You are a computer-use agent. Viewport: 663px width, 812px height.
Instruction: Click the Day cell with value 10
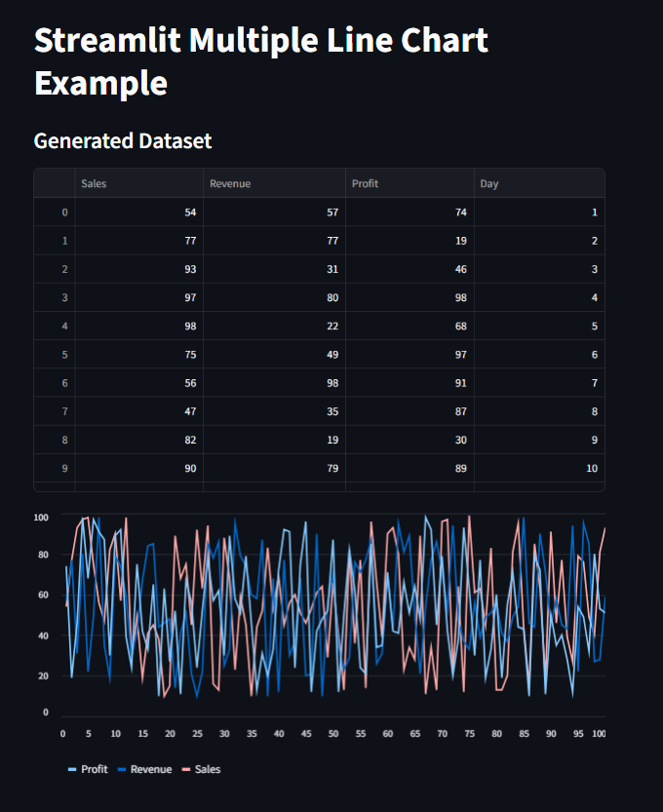point(539,468)
